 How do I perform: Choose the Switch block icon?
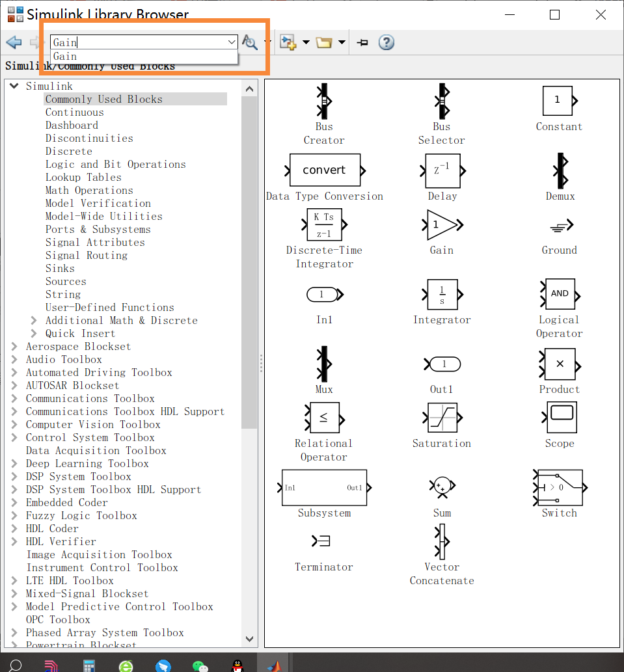[560, 488]
